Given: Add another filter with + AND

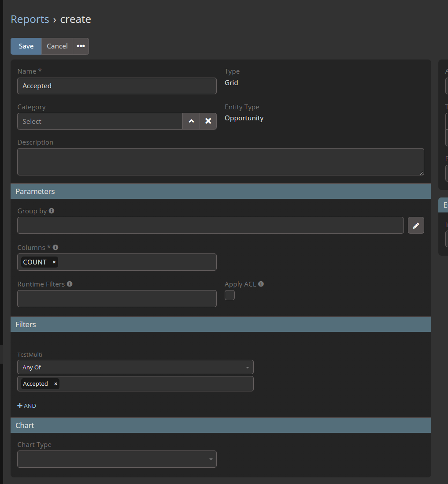Looking at the screenshot, I should click(27, 406).
